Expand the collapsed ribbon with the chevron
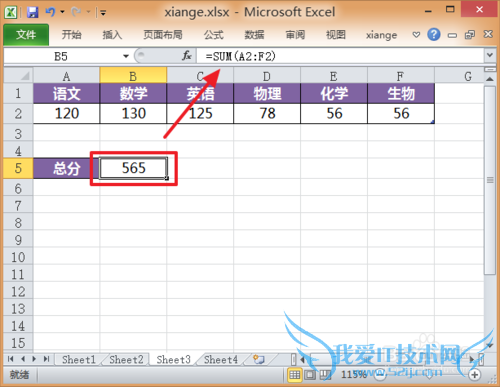The image size is (500, 387). 416,34
